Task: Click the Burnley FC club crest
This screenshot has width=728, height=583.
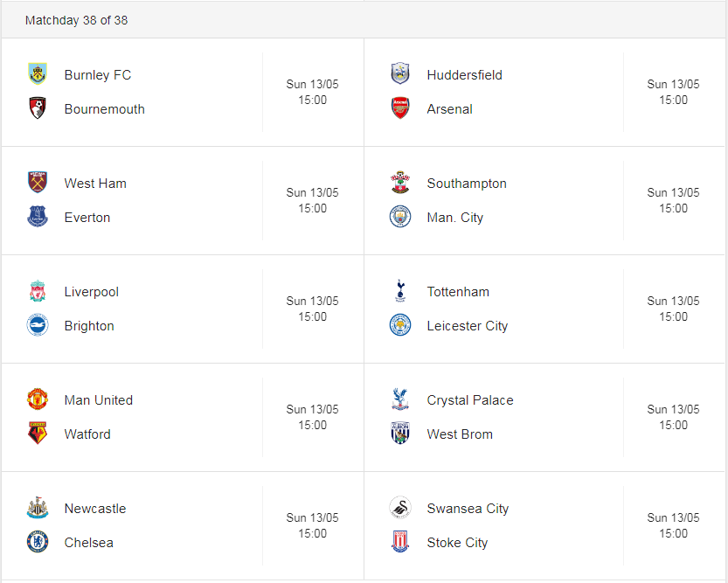Action: pyautogui.click(x=38, y=74)
